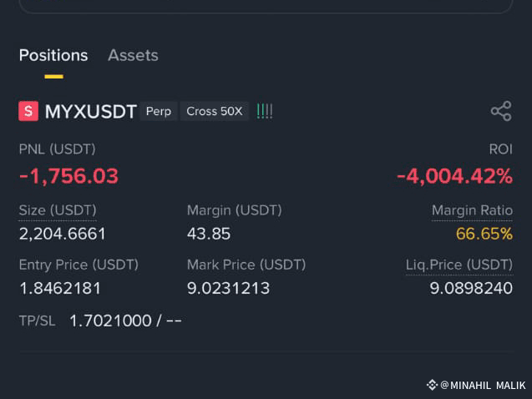532x399 pixels.
Task: Click the mark price 9.0231213
Action: pyautogui.click(x=228, y=289)
